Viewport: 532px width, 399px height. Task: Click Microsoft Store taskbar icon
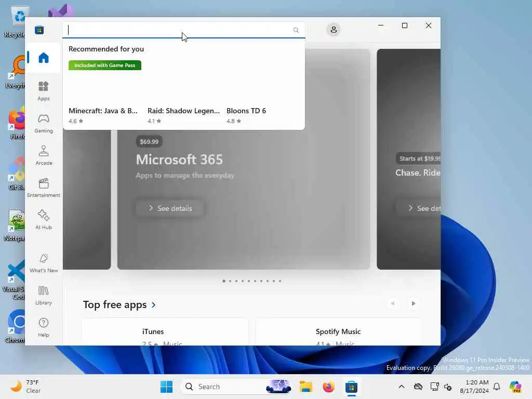pyautogui.click(x=352, y=387)
